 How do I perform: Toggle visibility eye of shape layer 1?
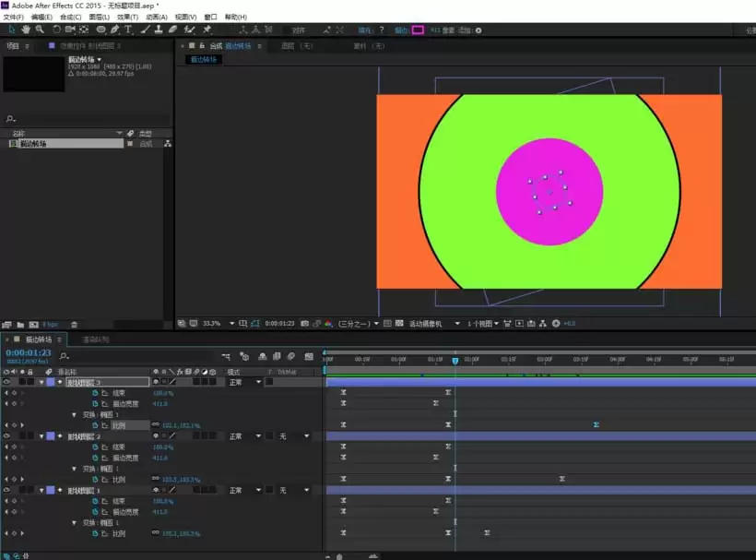click(x=6, y=490)
